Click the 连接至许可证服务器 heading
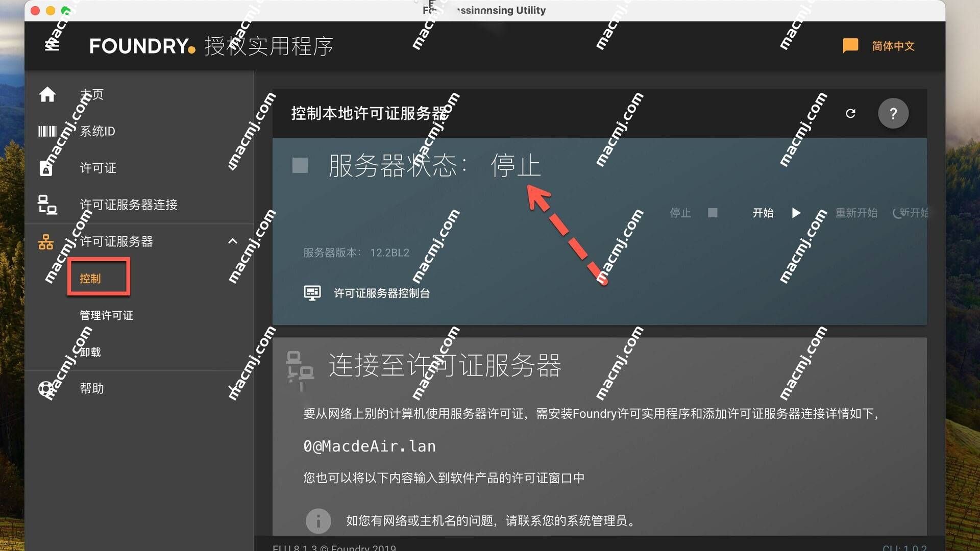The width and height of the screenshot is (980, 551). [445, 365]
